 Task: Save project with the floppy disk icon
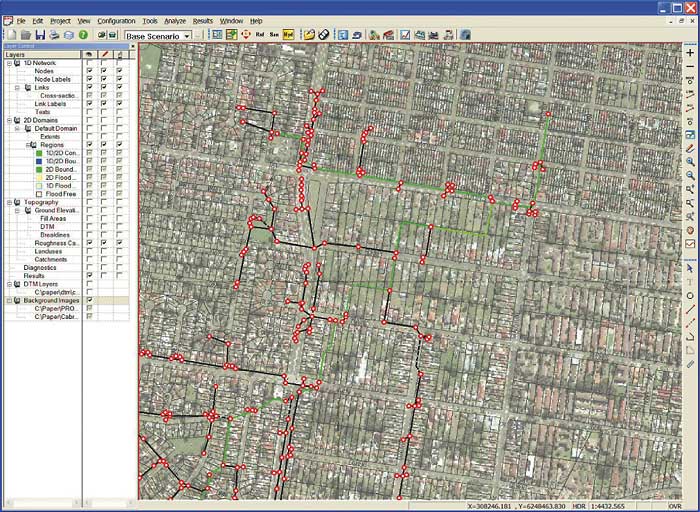40,35
